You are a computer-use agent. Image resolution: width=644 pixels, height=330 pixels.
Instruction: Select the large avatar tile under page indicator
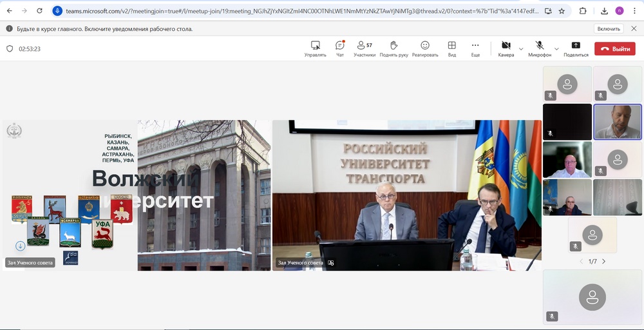pos(592,297)
